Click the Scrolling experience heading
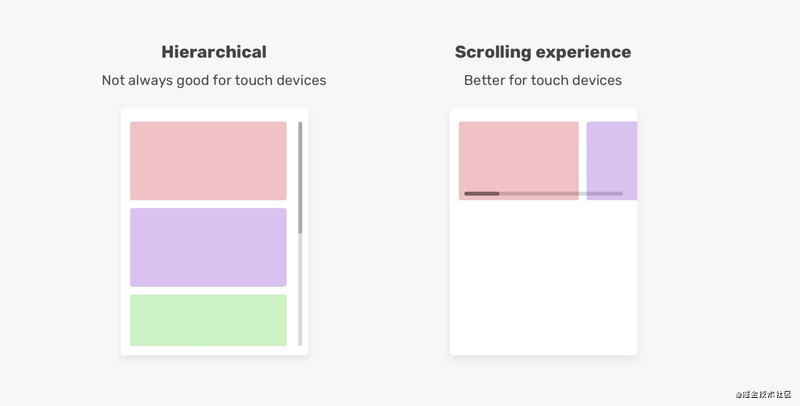This screenshot has height=406, width=800. (x=543, y=52)
